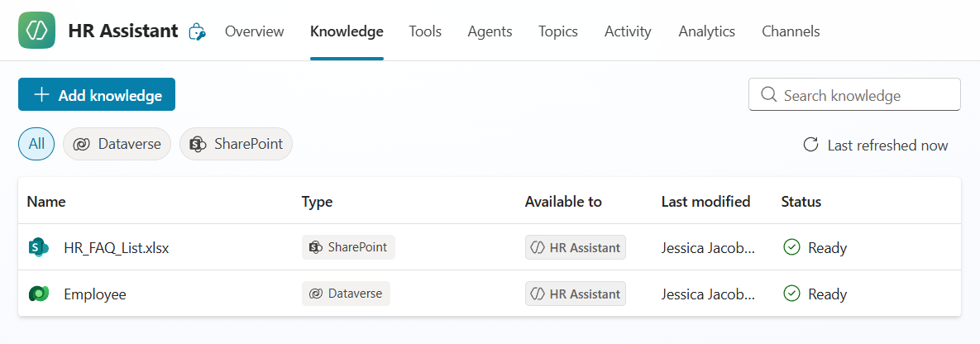The height and width of the screenshot is (344, 980).
Task: Click the Search knowledge input field
Action: pyautogui.click(x=854, y=94)
